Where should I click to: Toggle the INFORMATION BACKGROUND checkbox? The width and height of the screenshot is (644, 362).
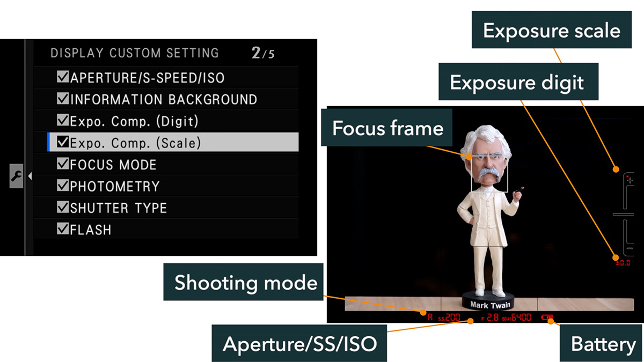tap(63, 99)
